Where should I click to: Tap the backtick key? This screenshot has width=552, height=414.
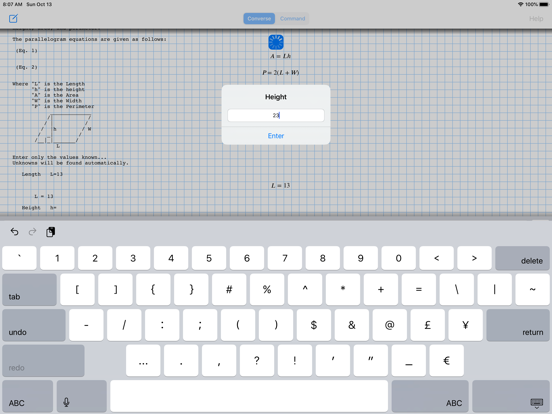pyautogui.click(x=19, y=258)
